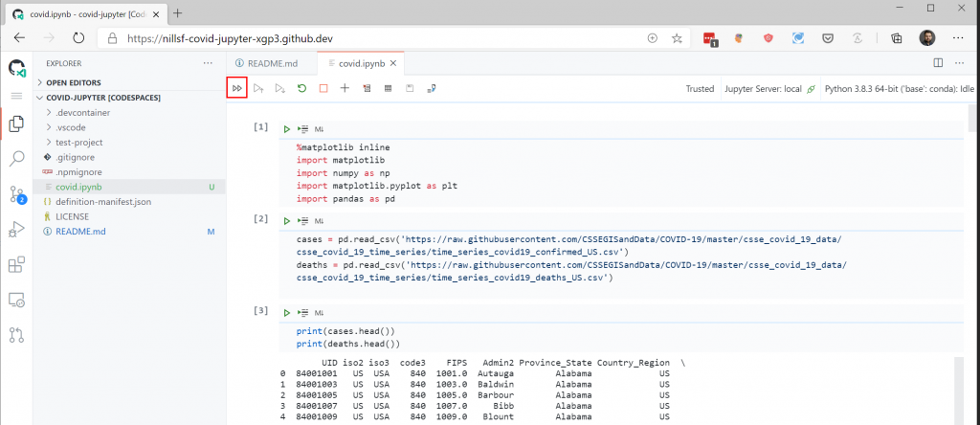Open Source Control view in activity bar
The image size is (980, 425).
coord(17,194)
